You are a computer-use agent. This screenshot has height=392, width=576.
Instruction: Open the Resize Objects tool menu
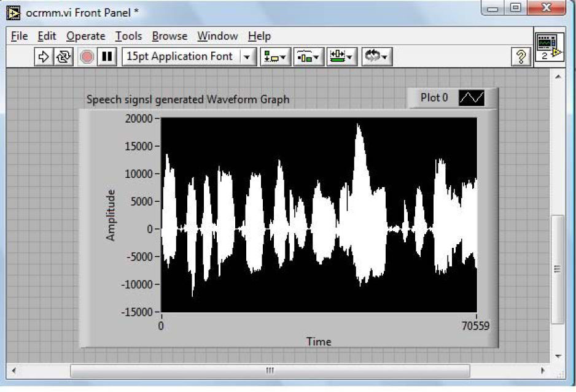point(341,57)
